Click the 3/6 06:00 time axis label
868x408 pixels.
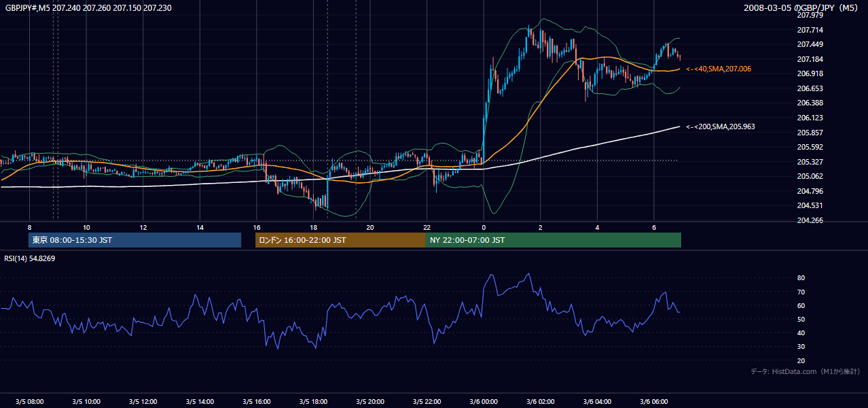click(x=653, y=402)
